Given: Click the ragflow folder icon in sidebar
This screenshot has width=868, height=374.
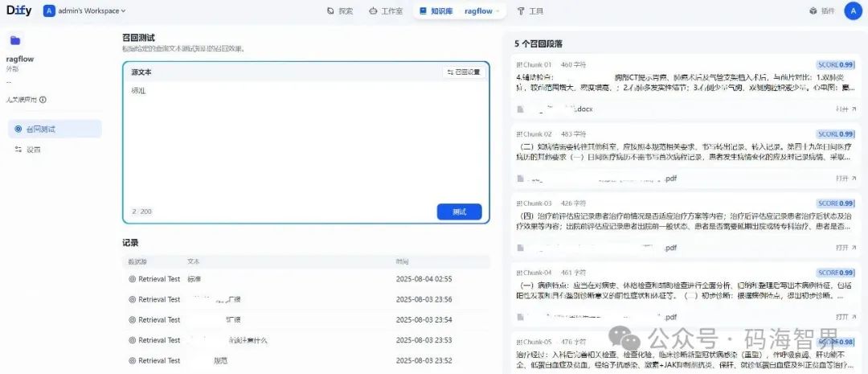Looking at the screenshot, I should pyautogui.click(x=15, y=40).
